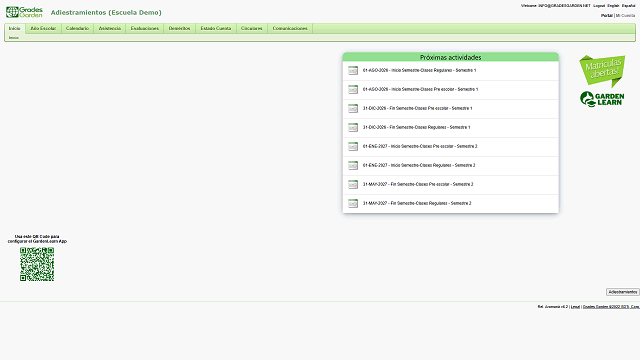Click the Próximas actividades header
This screenshot has height=360, width=640.
point(451,57)
